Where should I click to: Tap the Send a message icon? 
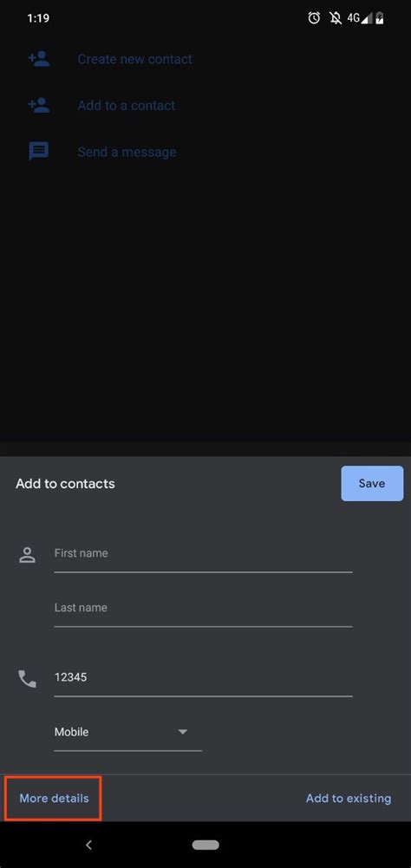click(x=39, y=151)
